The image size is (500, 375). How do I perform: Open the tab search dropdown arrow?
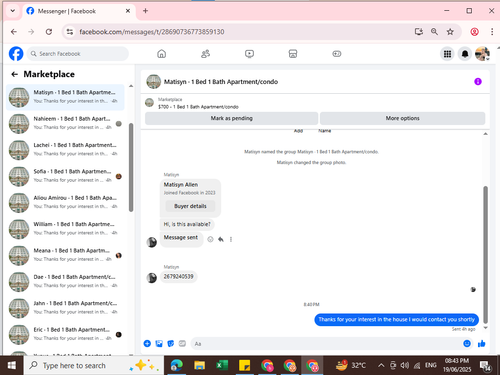(x=13, y=11)
